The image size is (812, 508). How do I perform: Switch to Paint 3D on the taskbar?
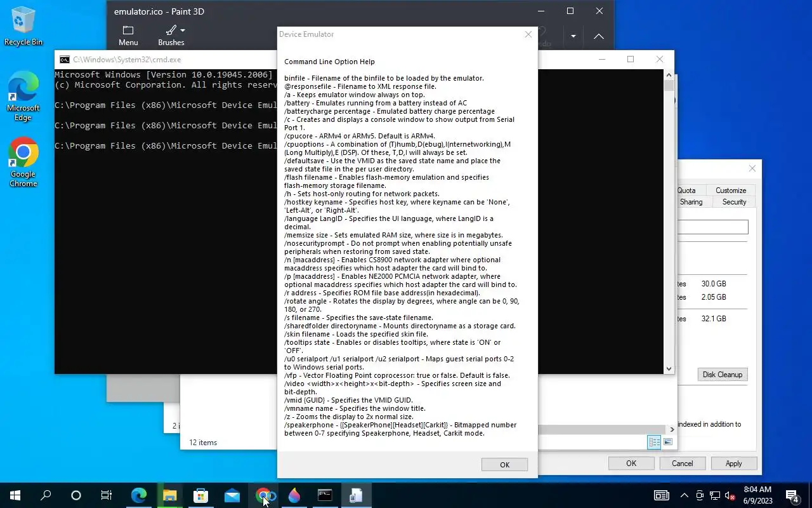tap(294, 495)
